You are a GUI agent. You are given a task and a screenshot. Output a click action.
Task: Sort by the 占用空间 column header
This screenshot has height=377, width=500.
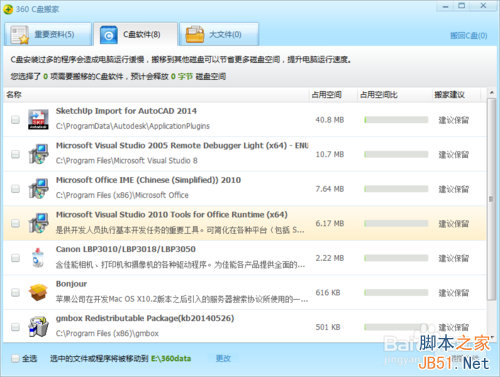(x=326, y=95)
